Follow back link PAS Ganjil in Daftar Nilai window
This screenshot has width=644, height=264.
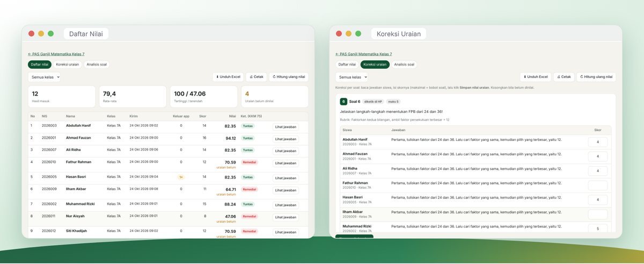(56, 54)
